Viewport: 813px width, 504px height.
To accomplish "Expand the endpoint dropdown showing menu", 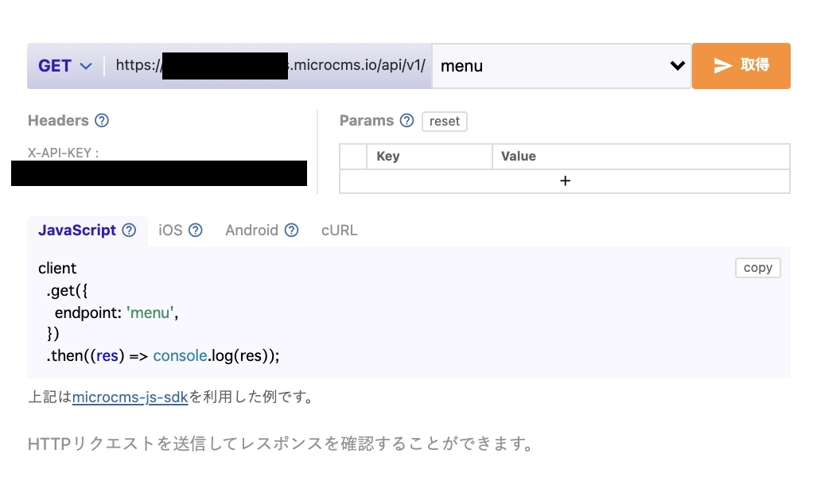I will coord(561,65).
